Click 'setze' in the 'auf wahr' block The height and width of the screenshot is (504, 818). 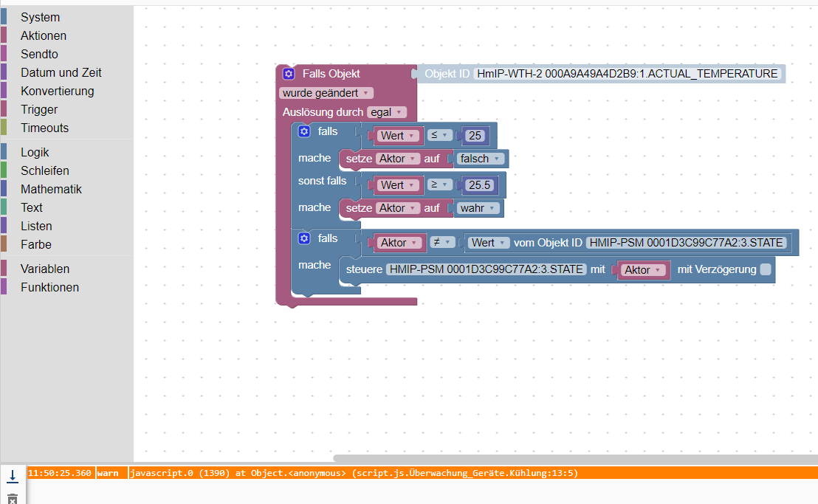coord(359,208)
